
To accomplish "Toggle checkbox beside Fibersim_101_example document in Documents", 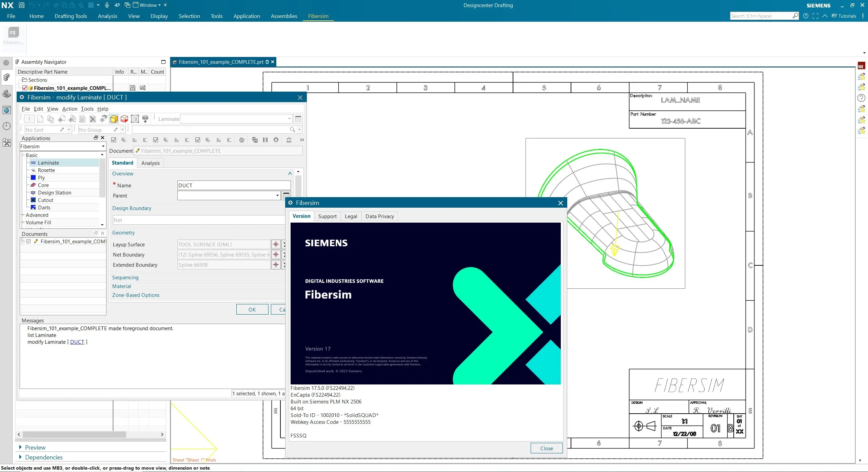I will (x=29, y=242).
